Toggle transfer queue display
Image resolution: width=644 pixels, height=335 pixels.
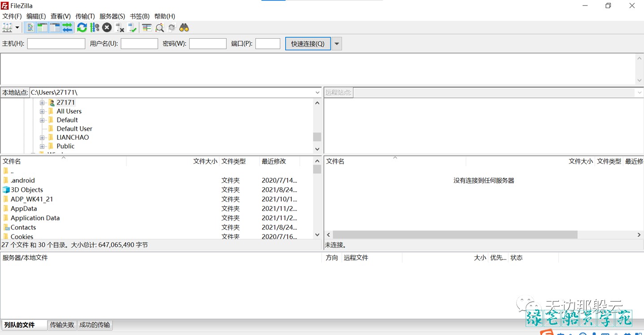point(67,28)
